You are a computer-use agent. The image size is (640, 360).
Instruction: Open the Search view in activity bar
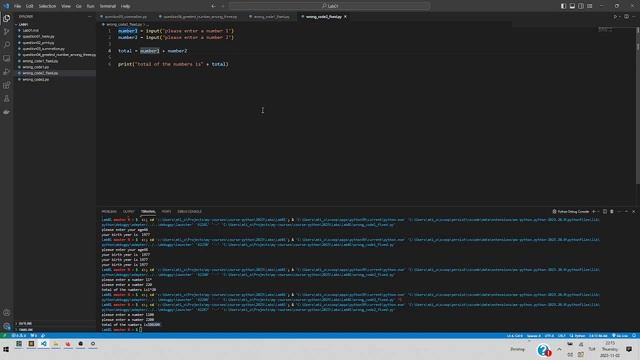7,45
